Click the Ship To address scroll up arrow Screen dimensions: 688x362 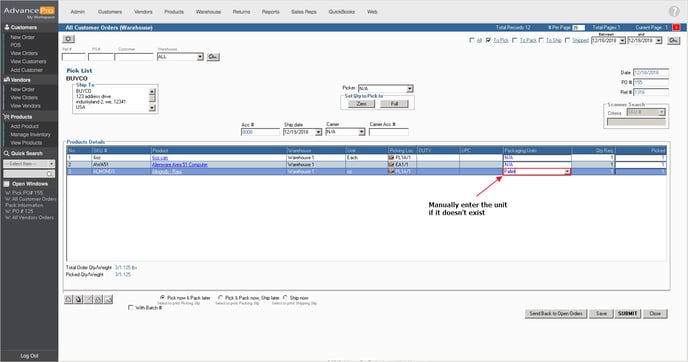point(152,92)
